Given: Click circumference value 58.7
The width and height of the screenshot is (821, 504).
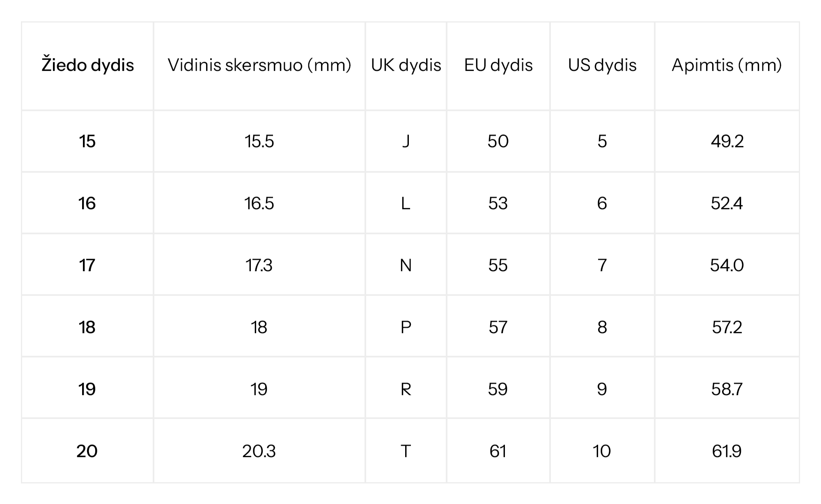Looking at the screenshot, I should [727, 389].
